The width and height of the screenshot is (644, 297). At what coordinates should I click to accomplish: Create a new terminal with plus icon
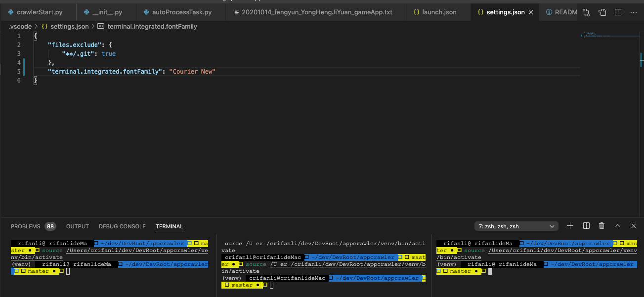pyautogui.click(x=570, y=226)
